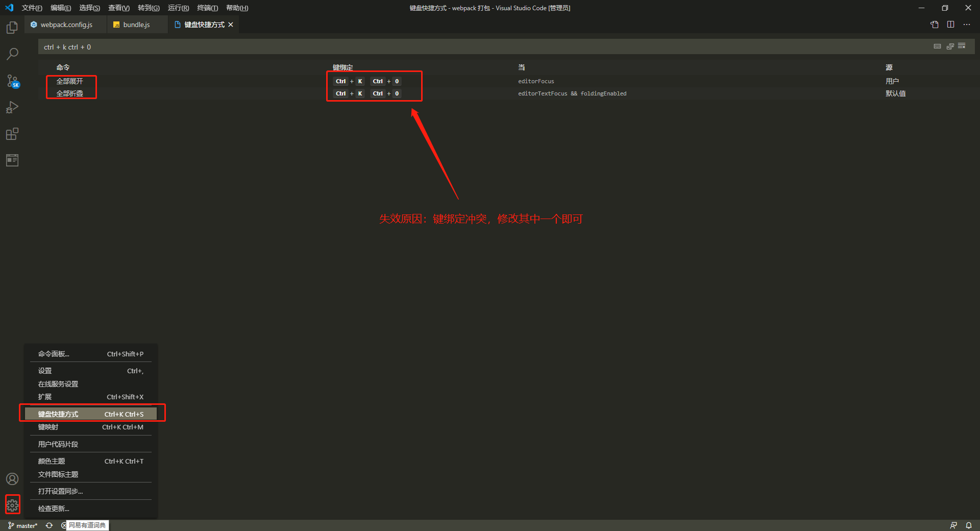
Task: Open the Extensions view in activity bar
Action: pyautogui.click(x=12, y=134)
